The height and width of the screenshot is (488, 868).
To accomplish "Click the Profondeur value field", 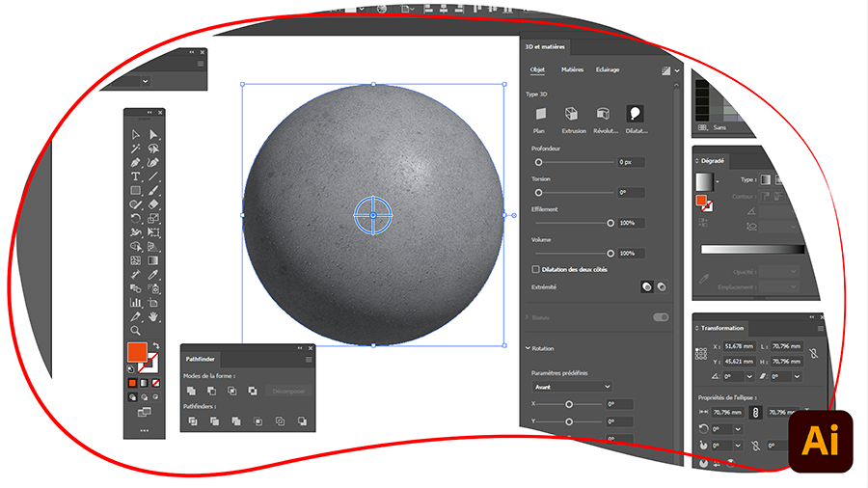I will click(x=632, y=162).
